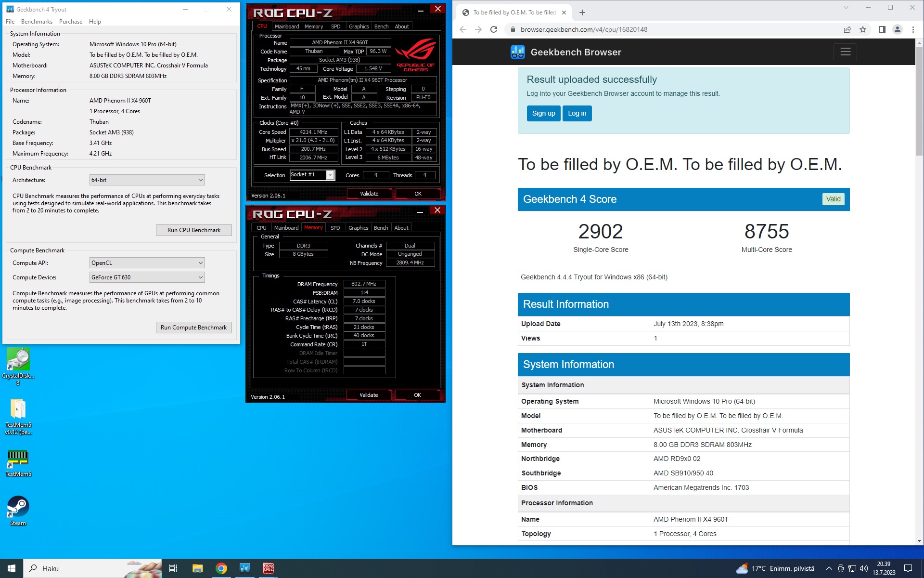Launch Steam from desktop

(18, 511)
